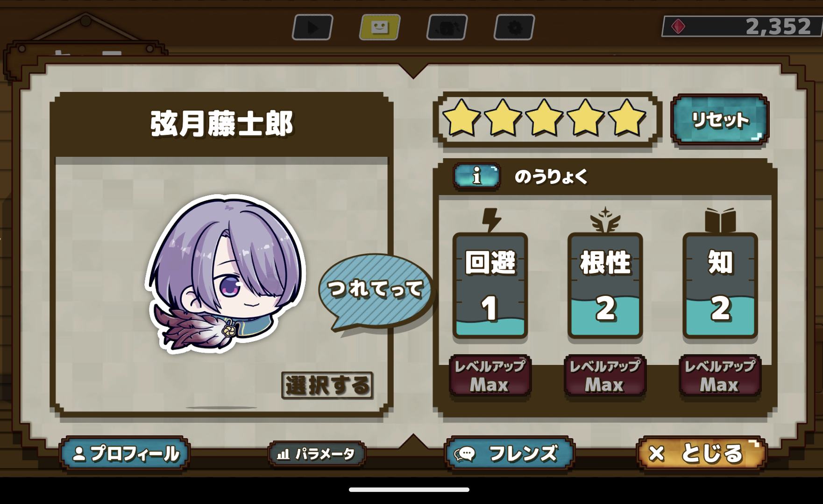
Task: Tap the lightning bolt icon above 回避
Action: (491, 220)
